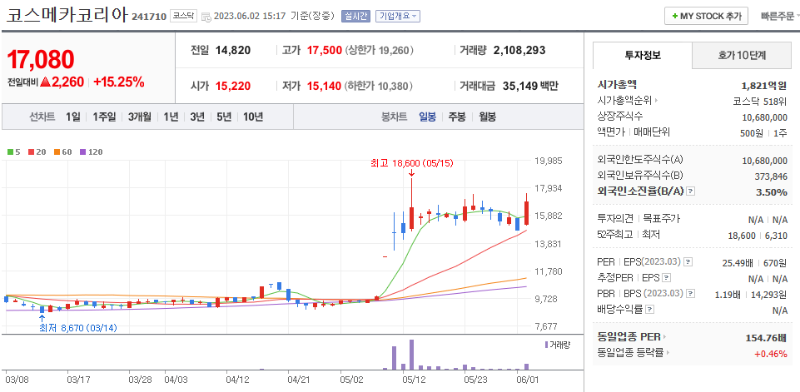Click the 06/01 date label on x-axis
Image resolution: width=800 pixels, height=392 pixels.
(527, 380)
